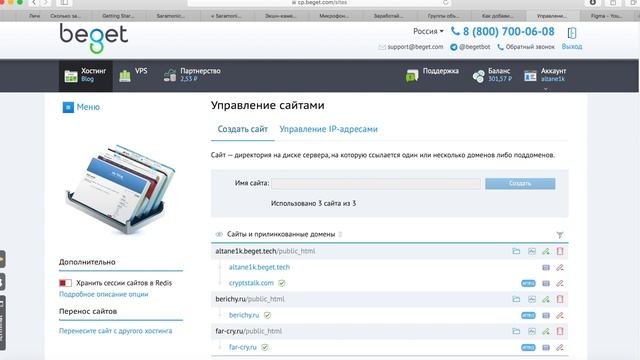The width and height of the screenshot is (640, 360).
Task: Open the Россия region dropdown
Action: [428, 31]
